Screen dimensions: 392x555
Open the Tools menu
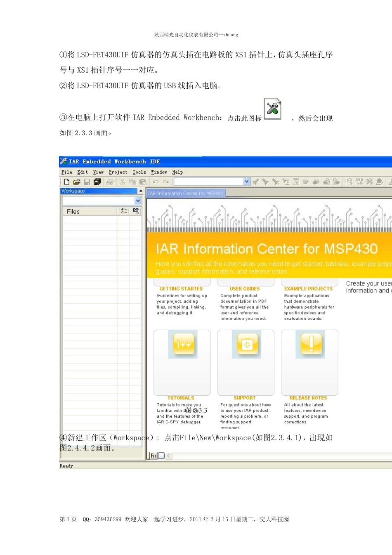point(139,172)
